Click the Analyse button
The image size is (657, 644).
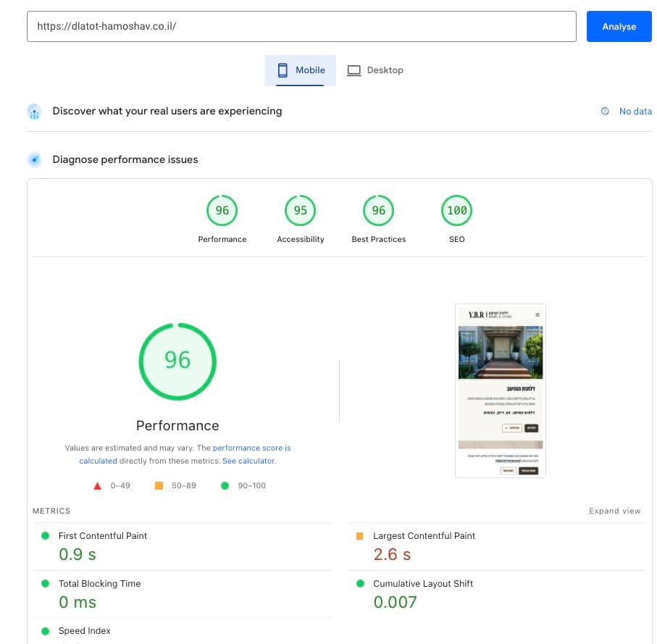pyautogui.click(x=619, y=26)
